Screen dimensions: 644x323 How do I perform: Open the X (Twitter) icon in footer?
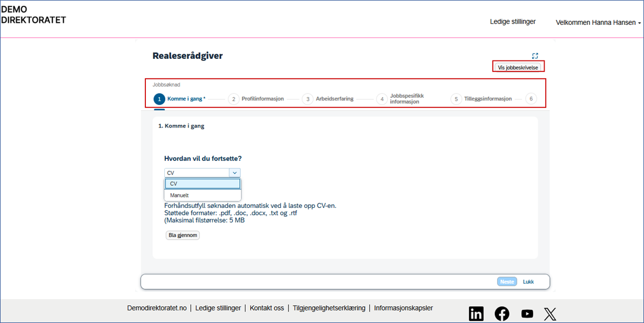coord(550,314)
